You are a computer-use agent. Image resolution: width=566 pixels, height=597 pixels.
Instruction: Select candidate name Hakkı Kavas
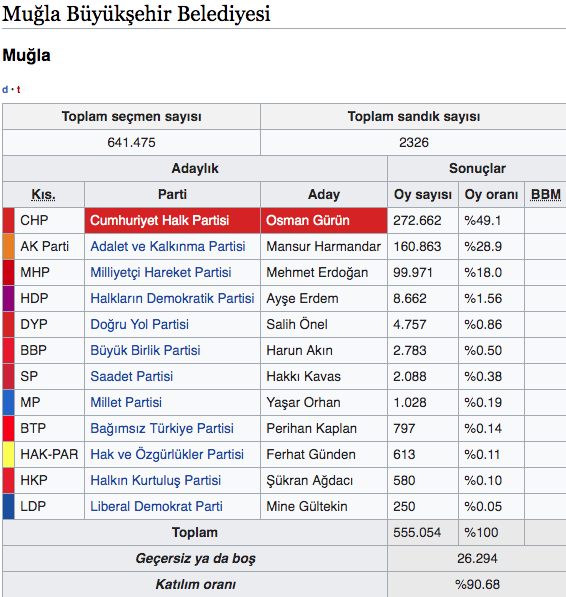point(303,376)
